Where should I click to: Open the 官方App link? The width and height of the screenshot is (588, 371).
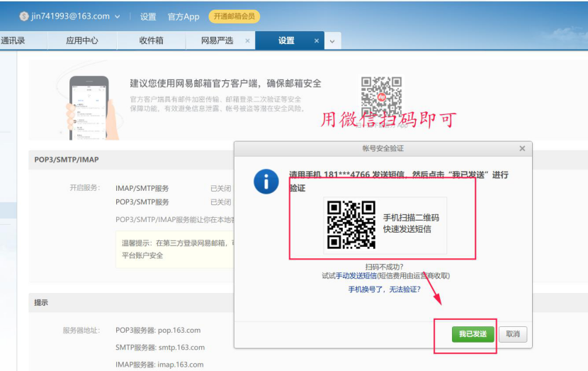183,16
